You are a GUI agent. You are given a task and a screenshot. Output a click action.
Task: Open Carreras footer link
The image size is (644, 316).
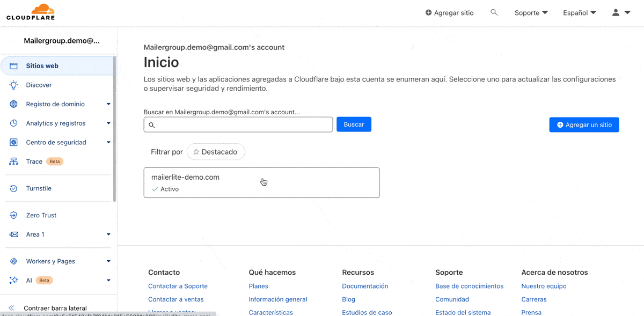coord(534,299)
